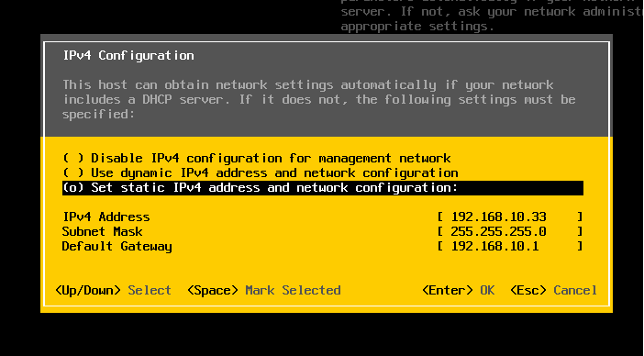The height and width of the screenshot is (356, 644).
Task: Click the IPv4 Address field 192.168.10.33
Action: 510,217
